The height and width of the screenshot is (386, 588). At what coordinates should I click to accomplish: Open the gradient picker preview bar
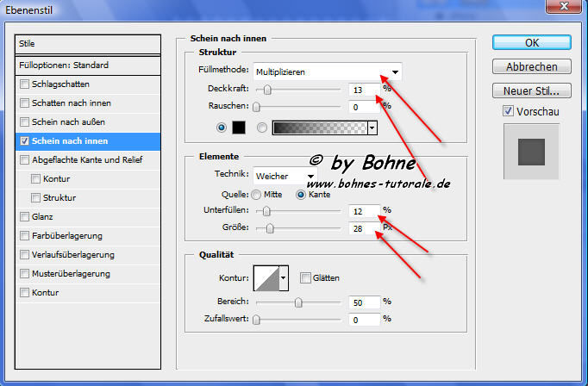(319, 128)
